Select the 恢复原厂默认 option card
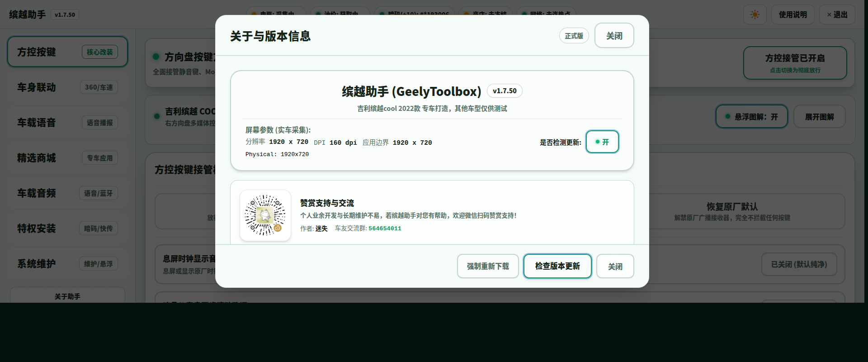868x362 pixels. 732,211
